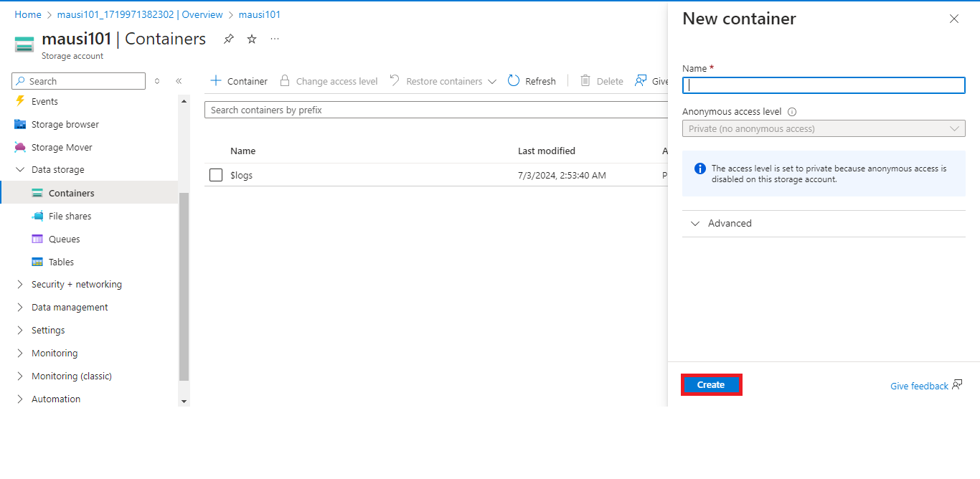Collapse the sidebar with double-chevron icon
The width and height of the screenshot is (980, 479).
(x=179, y=81)
